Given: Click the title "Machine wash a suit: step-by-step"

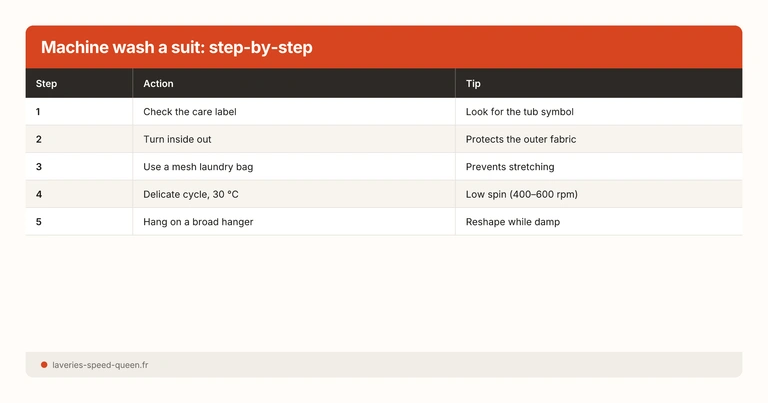Looking at the screenshot, I should click(x=178, y=48).
